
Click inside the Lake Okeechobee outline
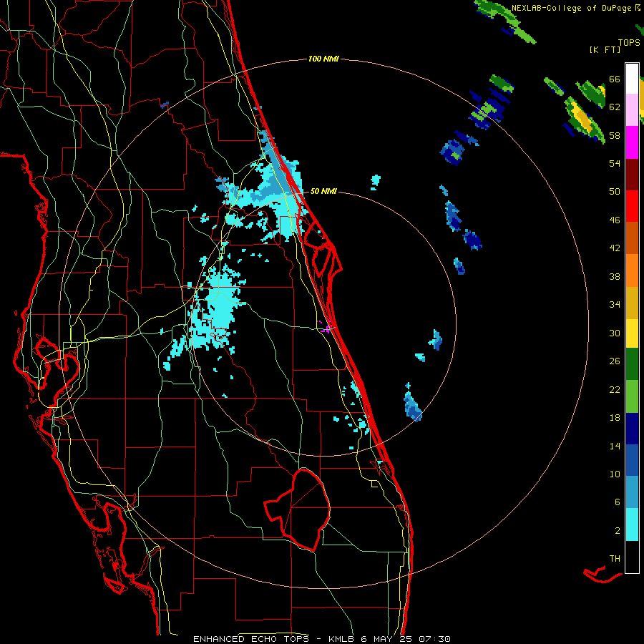[306, 509]
